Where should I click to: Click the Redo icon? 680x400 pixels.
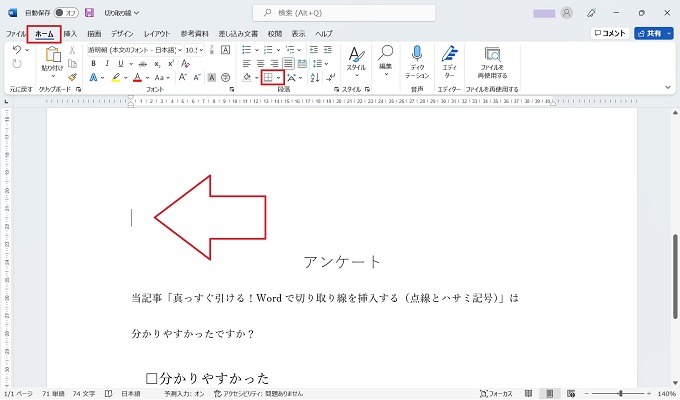pos(17,64)
